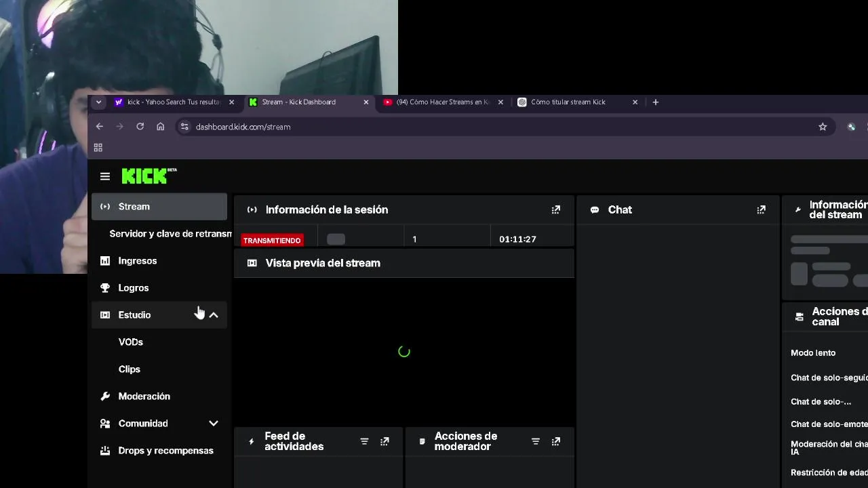The height and width of the screenshot is (488, 868).
Task: Click the Chat de solo-seguidores option
Action: [x=829, y=378]
